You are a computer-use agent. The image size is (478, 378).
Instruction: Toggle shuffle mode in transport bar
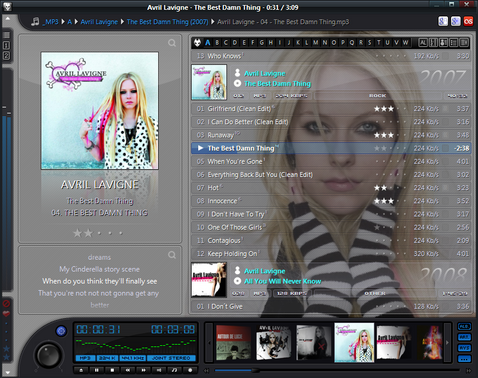click(175, 370)
